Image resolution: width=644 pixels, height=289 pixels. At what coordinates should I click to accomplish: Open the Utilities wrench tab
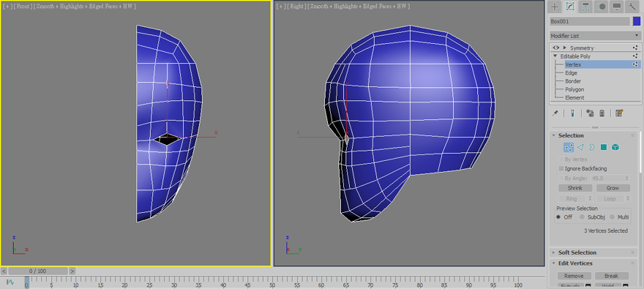[x=631, y=7]
